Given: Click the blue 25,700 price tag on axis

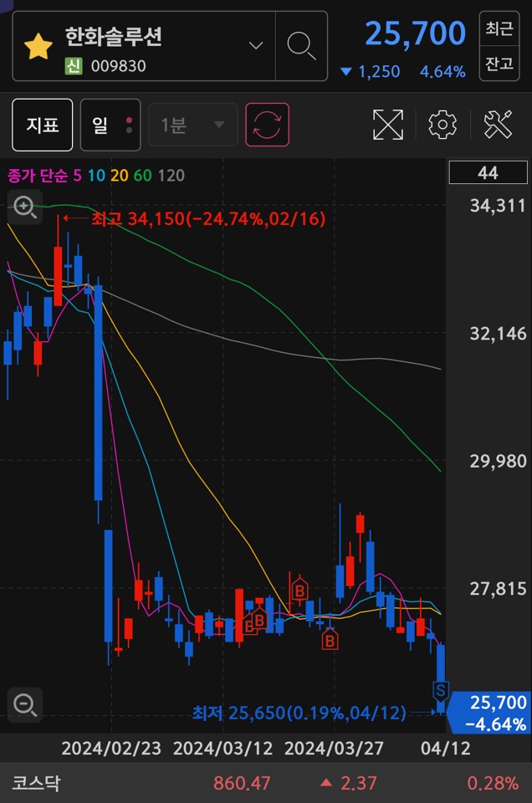Looking at the screenshot, I should click(x=489, y=713).
